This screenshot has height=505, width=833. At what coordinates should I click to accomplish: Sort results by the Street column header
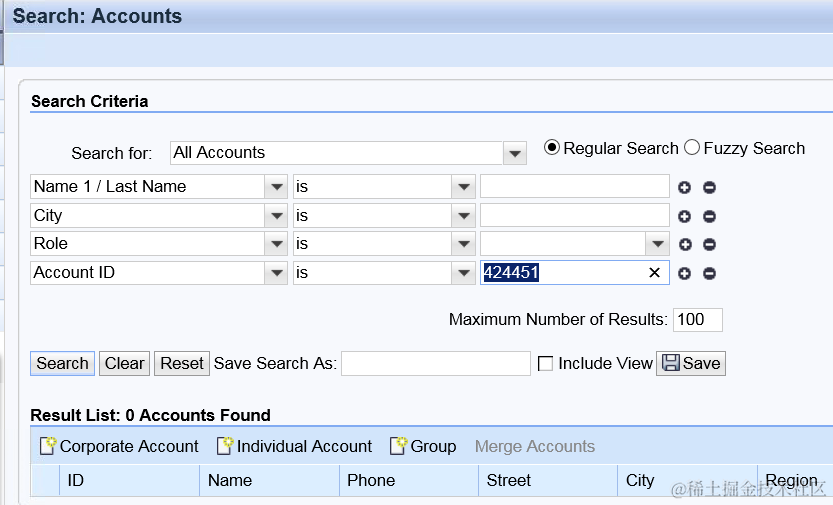[x=548, y=481]
